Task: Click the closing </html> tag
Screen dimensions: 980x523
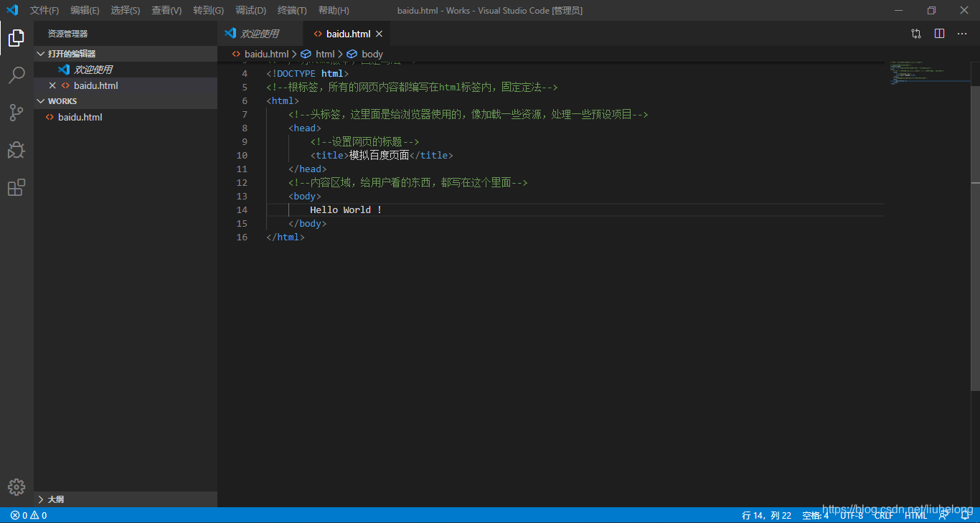Action: pyautogui.click(x=285, y=237)
